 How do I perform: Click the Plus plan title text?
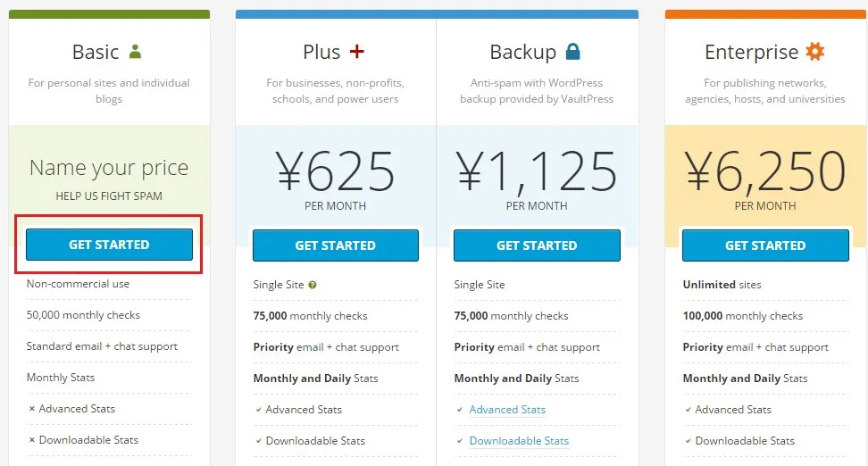click(x=321, y=53)
